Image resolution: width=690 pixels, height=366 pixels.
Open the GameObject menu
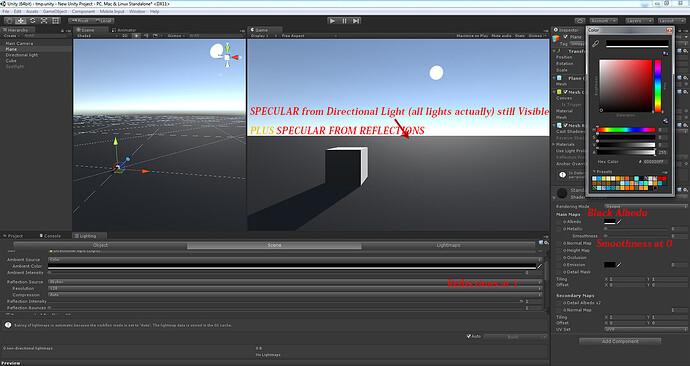coord(55,11)
